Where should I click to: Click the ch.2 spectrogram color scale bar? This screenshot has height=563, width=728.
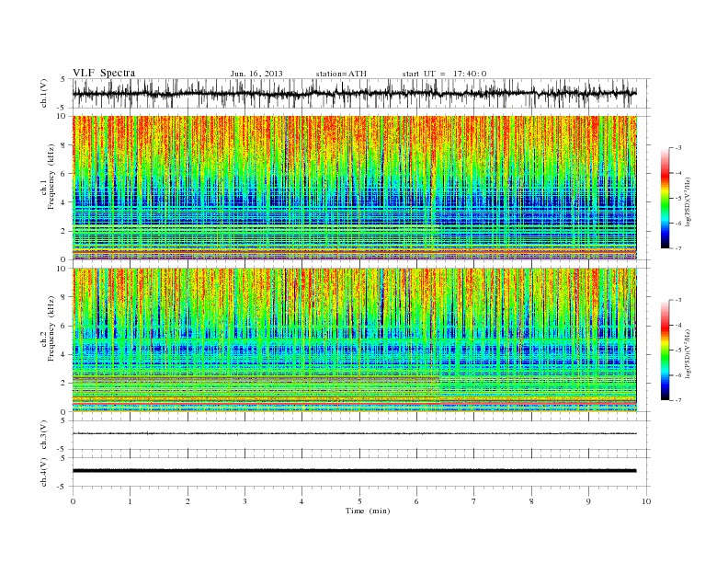pos(665,350)
